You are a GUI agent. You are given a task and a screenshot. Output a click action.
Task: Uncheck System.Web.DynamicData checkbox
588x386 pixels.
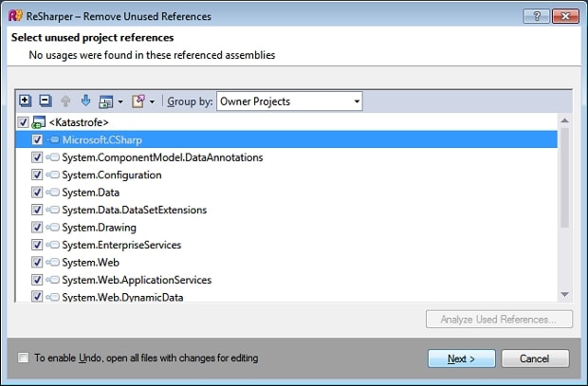point(37,297)
